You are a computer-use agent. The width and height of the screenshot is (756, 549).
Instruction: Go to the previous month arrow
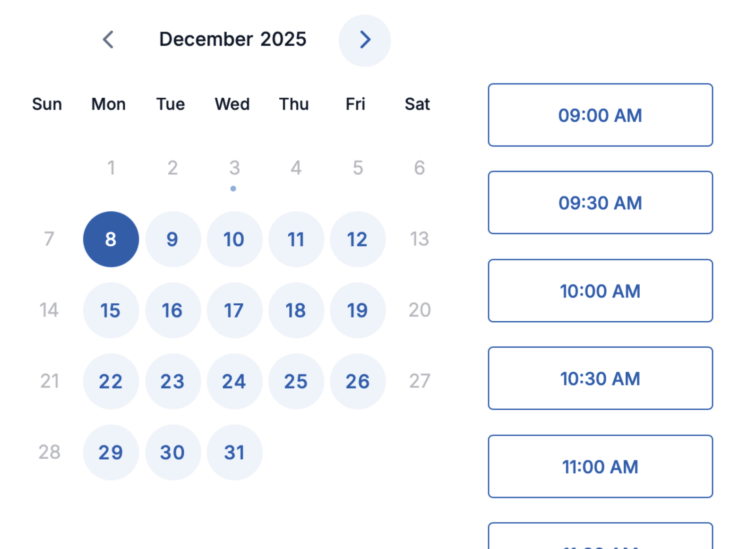[108, 40]
